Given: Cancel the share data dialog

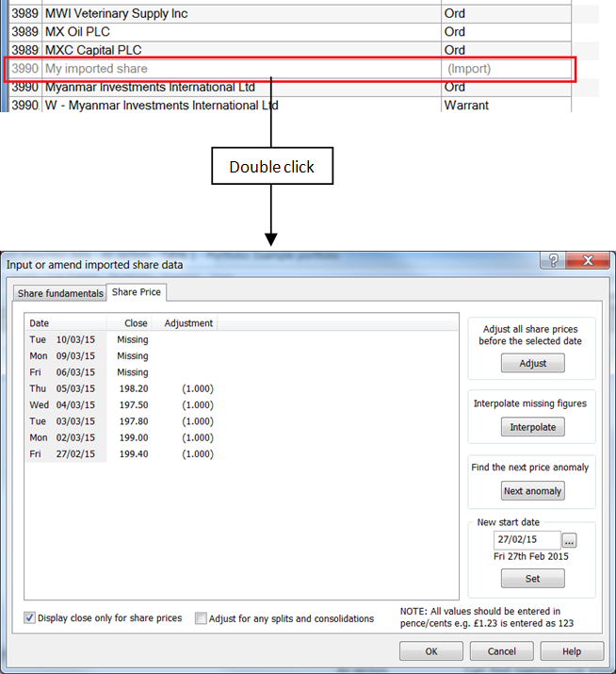Looking at the screenshot, I should pos(502,651).
